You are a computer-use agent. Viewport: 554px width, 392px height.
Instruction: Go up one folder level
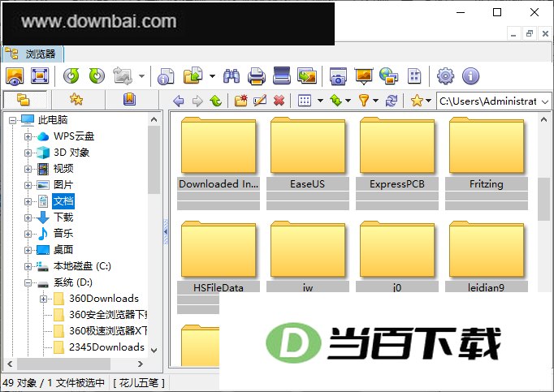coord(216,101)
